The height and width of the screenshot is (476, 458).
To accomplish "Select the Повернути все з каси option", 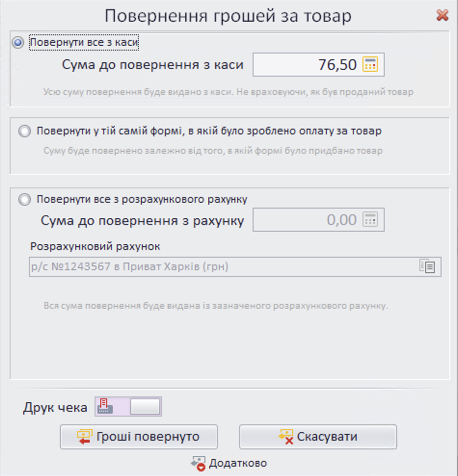I will (x=17, y=42).
